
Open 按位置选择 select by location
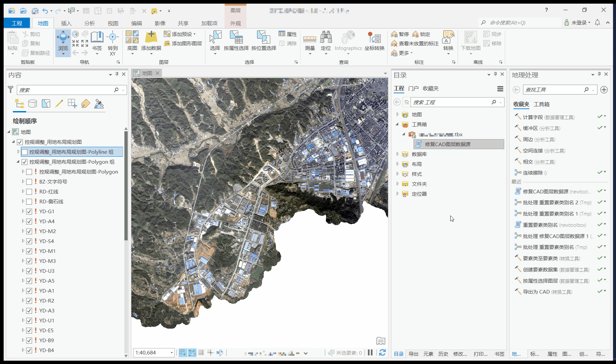point(264,41)
